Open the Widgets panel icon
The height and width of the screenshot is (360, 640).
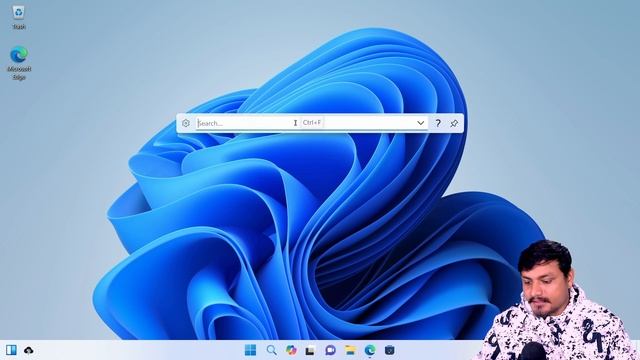(11, 350)
